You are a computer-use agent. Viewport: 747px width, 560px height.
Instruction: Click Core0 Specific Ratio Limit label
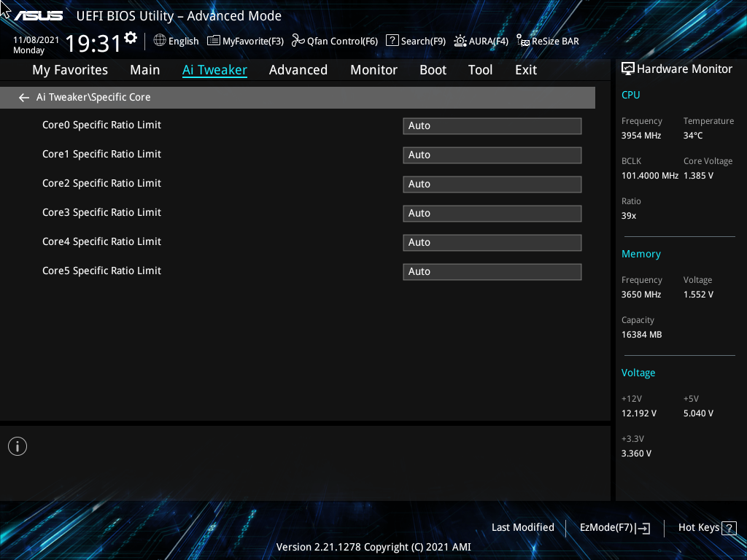point(101,125)
